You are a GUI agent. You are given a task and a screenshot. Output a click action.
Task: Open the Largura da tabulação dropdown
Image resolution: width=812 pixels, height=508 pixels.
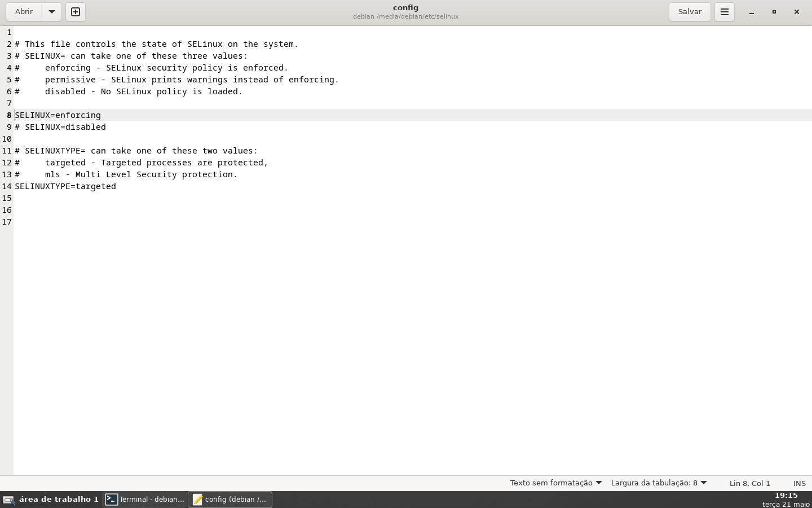point(659,483)
